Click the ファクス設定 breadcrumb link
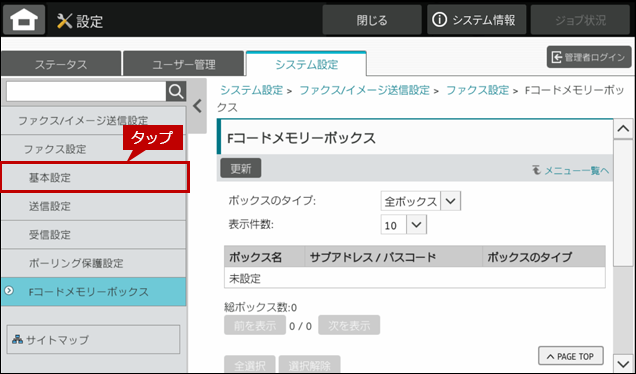Viewport: 636px width, 374px height. [477, 90]
